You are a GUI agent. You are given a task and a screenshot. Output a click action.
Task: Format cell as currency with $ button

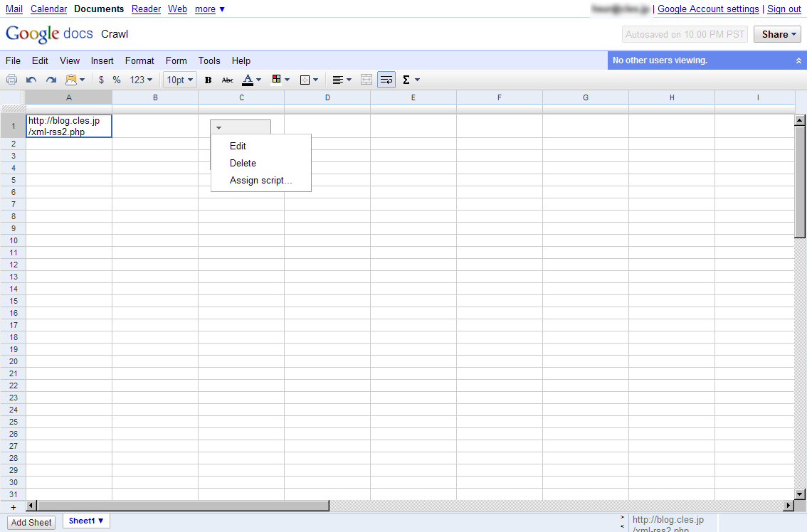[x=101, y=80]
